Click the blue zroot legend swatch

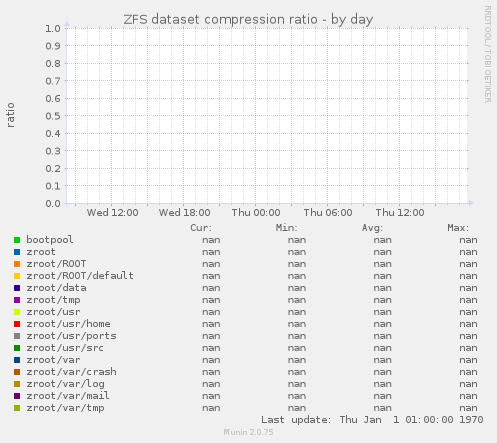point(17,252)
